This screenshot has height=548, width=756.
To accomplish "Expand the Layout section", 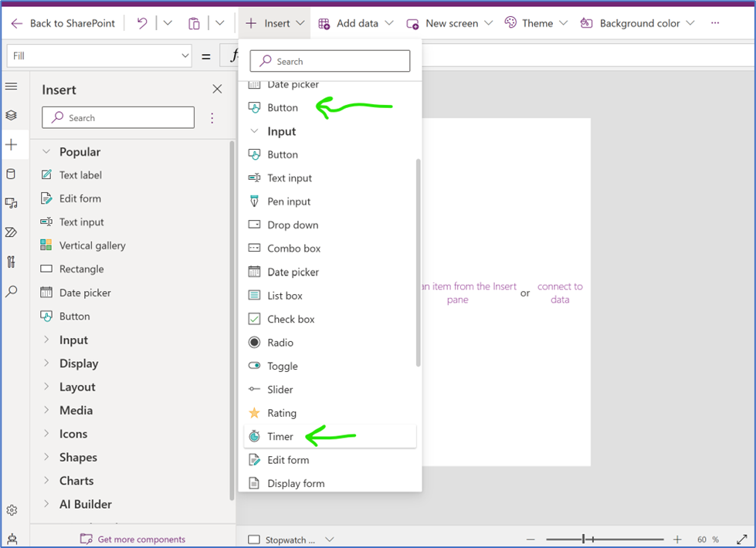I will pos(46,387).
